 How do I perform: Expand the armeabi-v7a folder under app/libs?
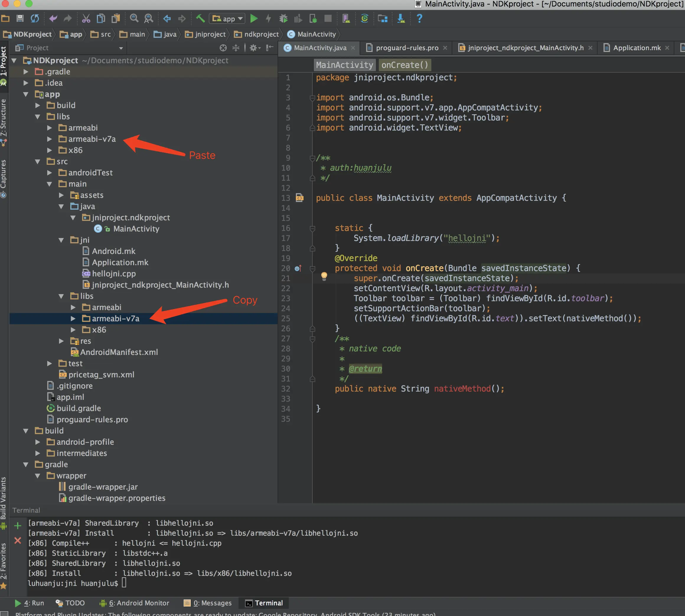pyautogui.click(x=49, y=139)
